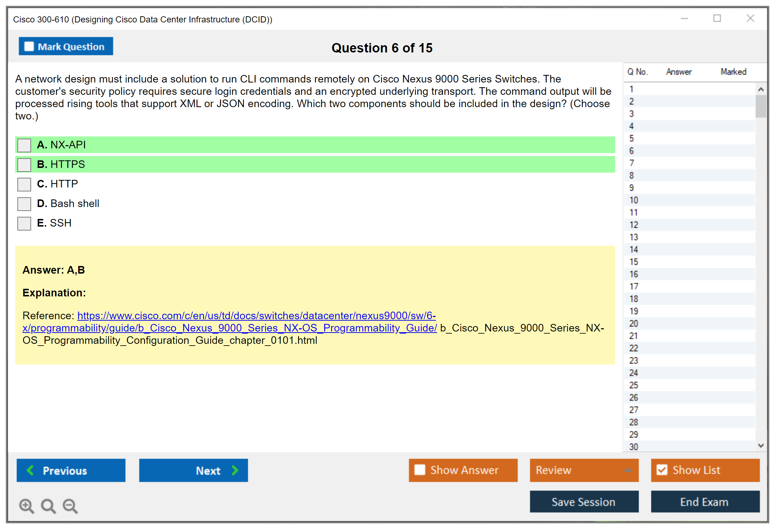The height and width of the screenshot is (532, 778).
Task: Click the reset zoom magnifier icon
Action: click(48, 506)
